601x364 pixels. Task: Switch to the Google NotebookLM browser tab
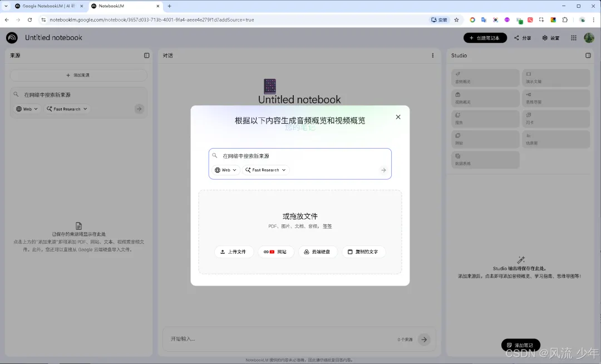coord(49,6)
